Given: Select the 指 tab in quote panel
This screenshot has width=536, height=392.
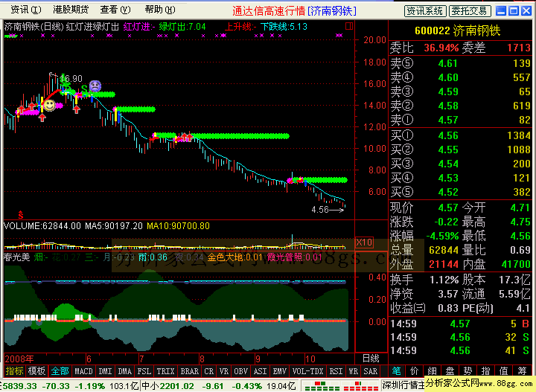Looking at the screenshot, I should 485,371.
